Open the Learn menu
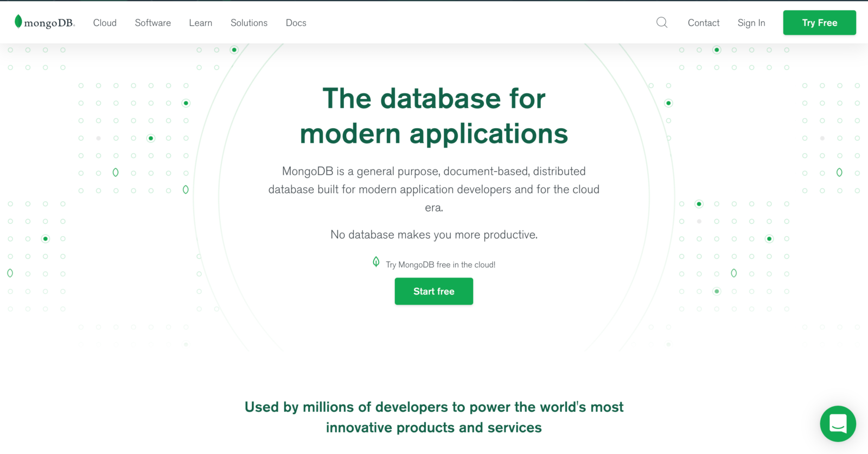Screen dimensions: 868x454 pyautogui.click(x=201, y=23)
